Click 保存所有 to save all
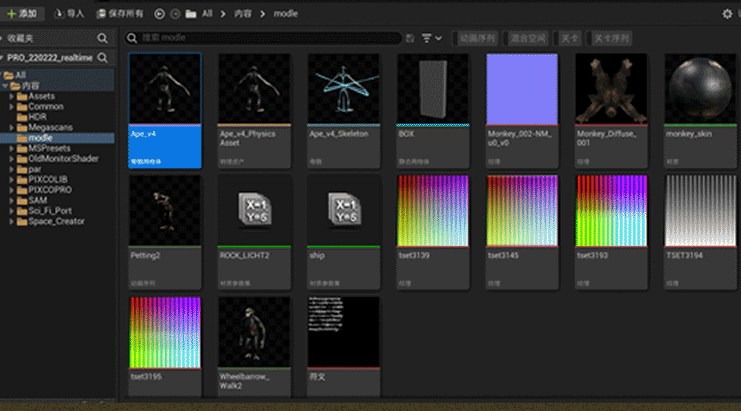The image size is (741, 411). (x=120, y=14)
